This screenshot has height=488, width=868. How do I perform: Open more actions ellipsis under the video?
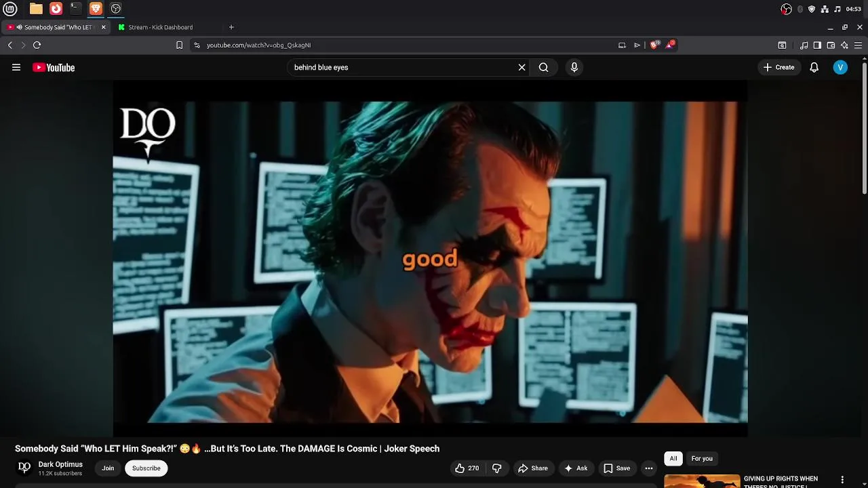[x=648, y=468]
